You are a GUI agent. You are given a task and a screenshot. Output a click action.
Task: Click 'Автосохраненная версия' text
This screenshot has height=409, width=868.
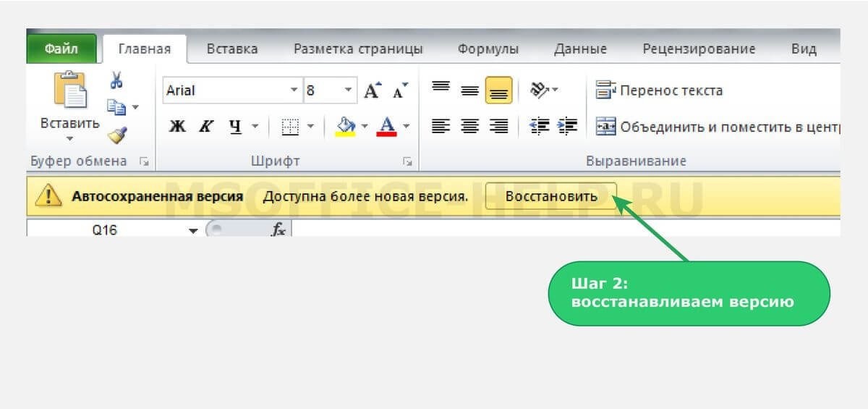pos(158,196)
